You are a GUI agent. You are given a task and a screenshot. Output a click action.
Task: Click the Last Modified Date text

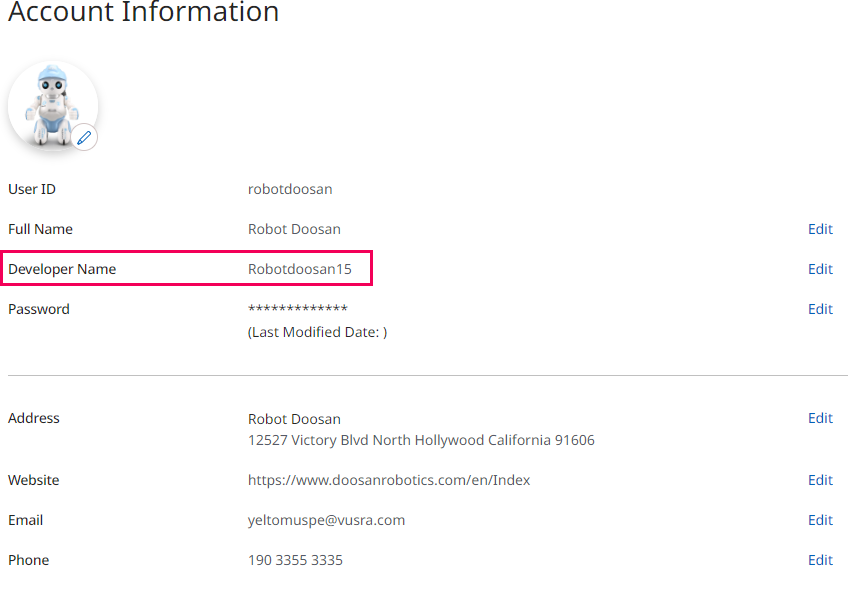tap(317, 332)
